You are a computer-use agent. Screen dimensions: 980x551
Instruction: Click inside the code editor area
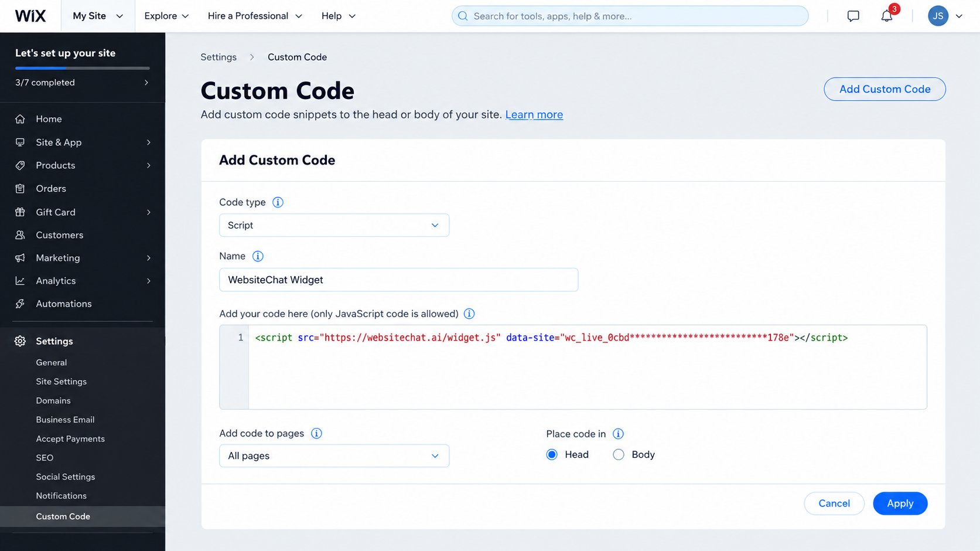573,367
